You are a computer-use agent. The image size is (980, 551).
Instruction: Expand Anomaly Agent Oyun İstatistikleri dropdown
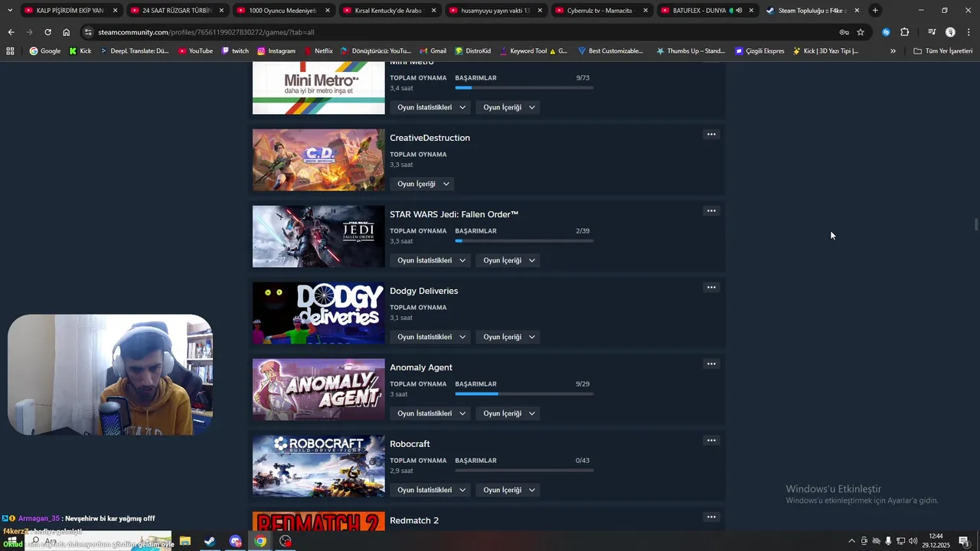point(432,413)
